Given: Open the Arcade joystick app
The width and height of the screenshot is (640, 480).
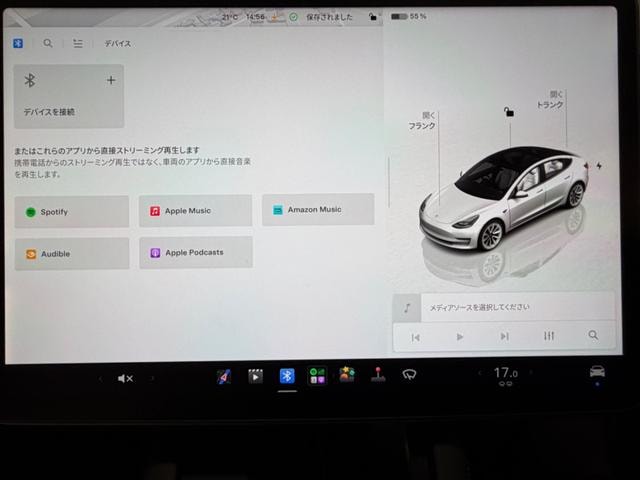Looking at the screenshot, I should 378,374.
